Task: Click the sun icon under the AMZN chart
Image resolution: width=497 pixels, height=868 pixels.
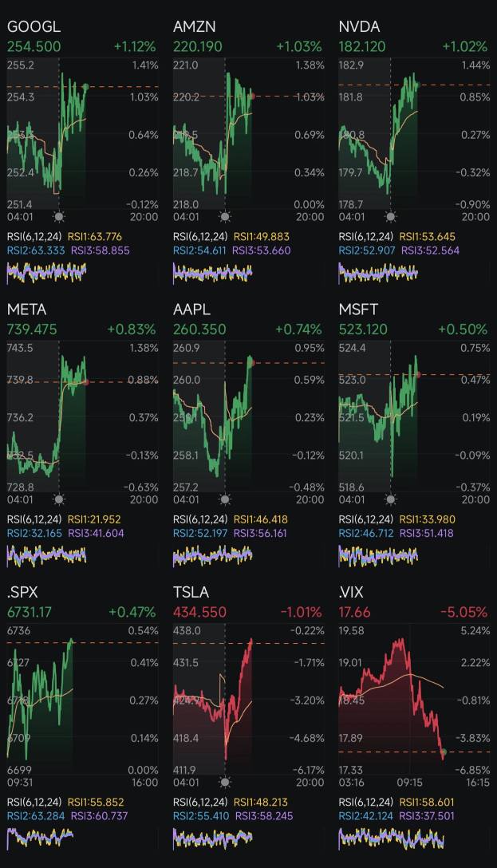Action: (225, 216)
